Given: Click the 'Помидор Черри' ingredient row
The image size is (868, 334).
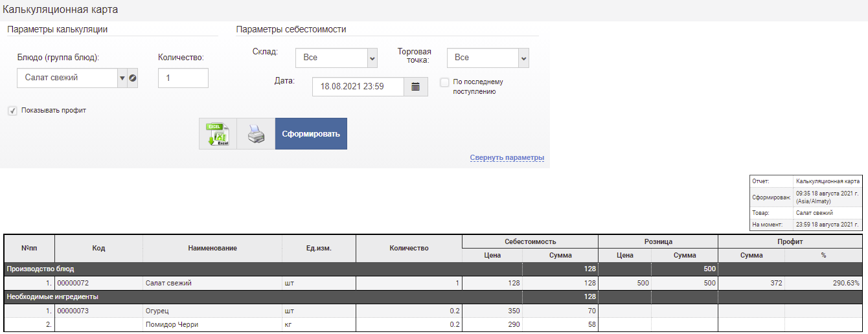Looking at the screenshot, I should tap(172, 325).
